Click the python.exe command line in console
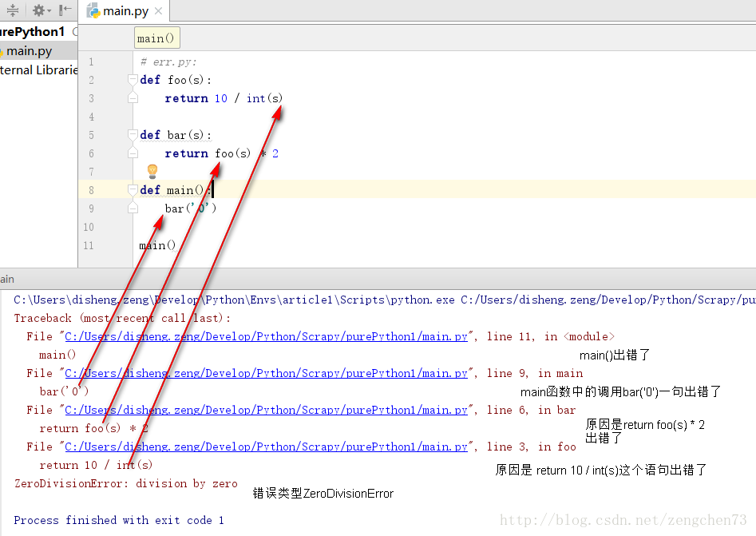This screenshot has width=756, height=536. point(385,300)
